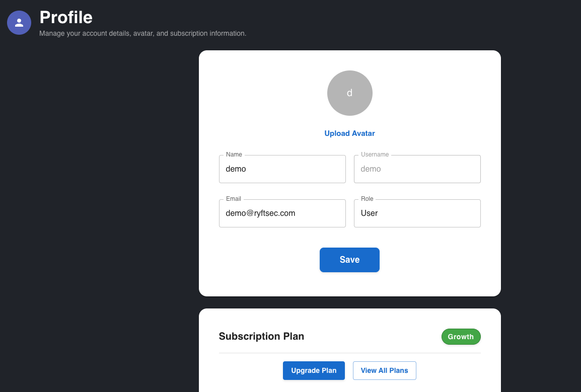The width and height of the screenshot is (581, 392).
Task: Click the small Username floating label
Action: click(x=375, y=154)
